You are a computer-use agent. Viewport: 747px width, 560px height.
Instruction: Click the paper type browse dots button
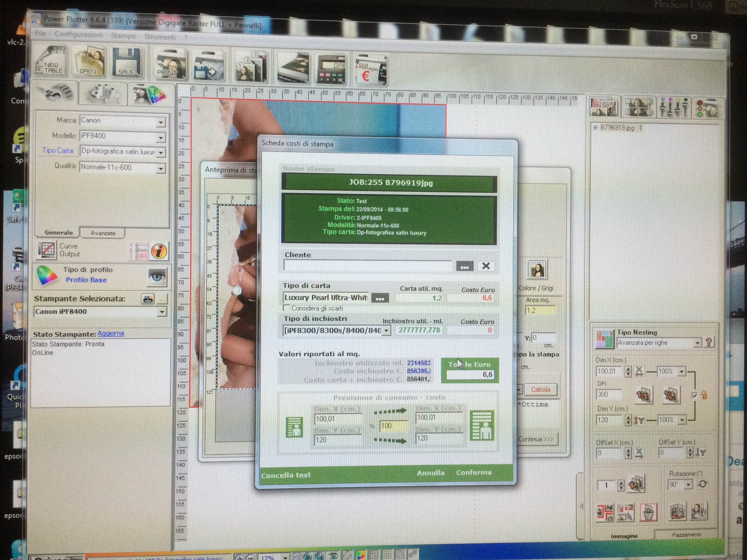click(380, 298)
